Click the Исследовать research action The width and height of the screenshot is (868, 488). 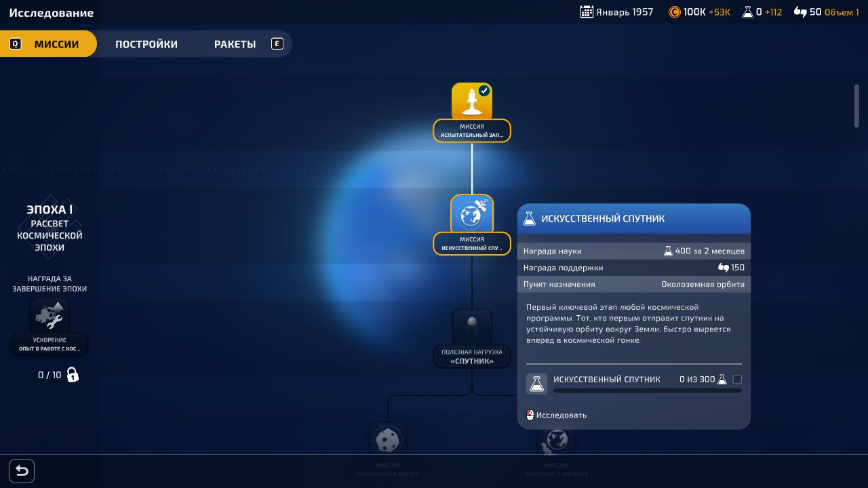tap(561, 415)
